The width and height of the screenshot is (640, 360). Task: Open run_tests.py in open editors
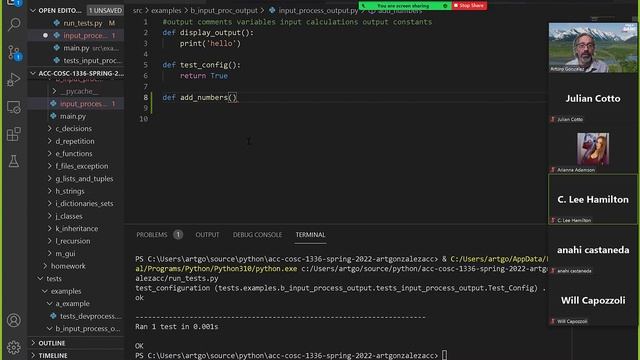83,23
